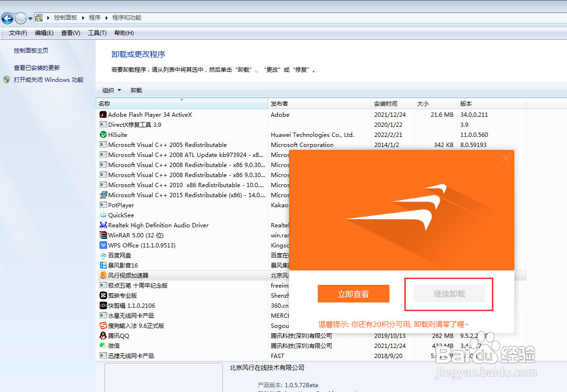
Task: Click the Control Panel address bar icon
Action: (x=39, y=18)
